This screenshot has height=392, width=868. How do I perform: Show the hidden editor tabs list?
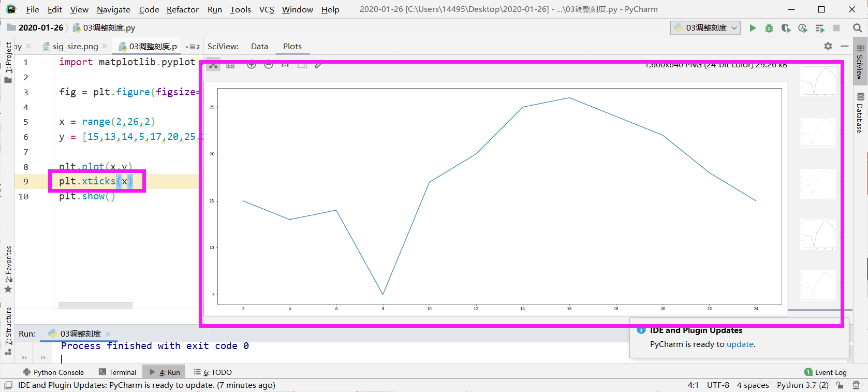point(193,47)
